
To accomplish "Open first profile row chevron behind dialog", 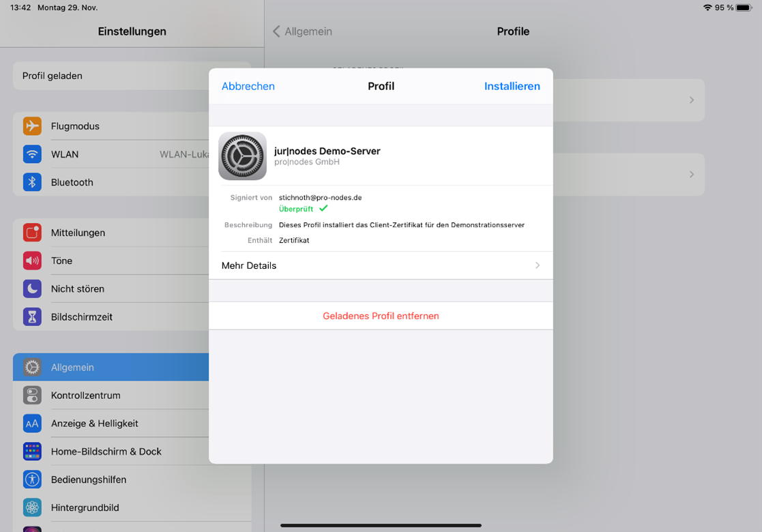I will (x=691, y=100).
